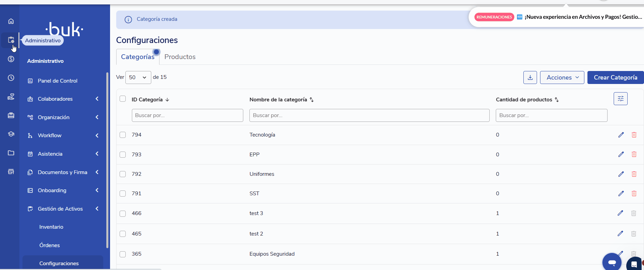Viewport: 644px width, 270px height.
Task: Open the column settings filter icon
Action: click(620, 99)
